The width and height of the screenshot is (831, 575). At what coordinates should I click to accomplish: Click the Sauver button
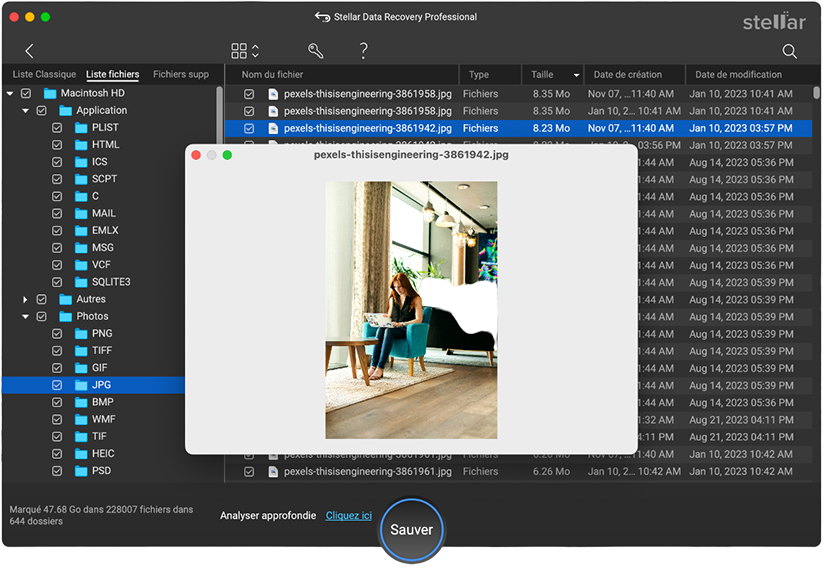(411, 529)
